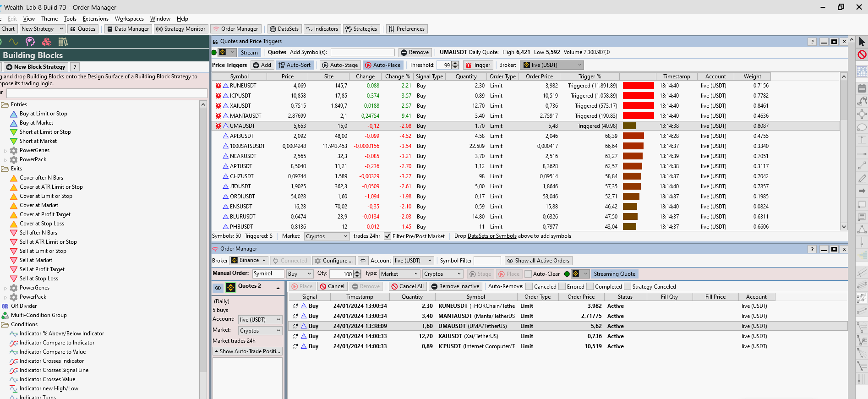This screenshot has width=868, height=399.
Task: Open the order Type Market dropdown
Action: pos(399,274)
